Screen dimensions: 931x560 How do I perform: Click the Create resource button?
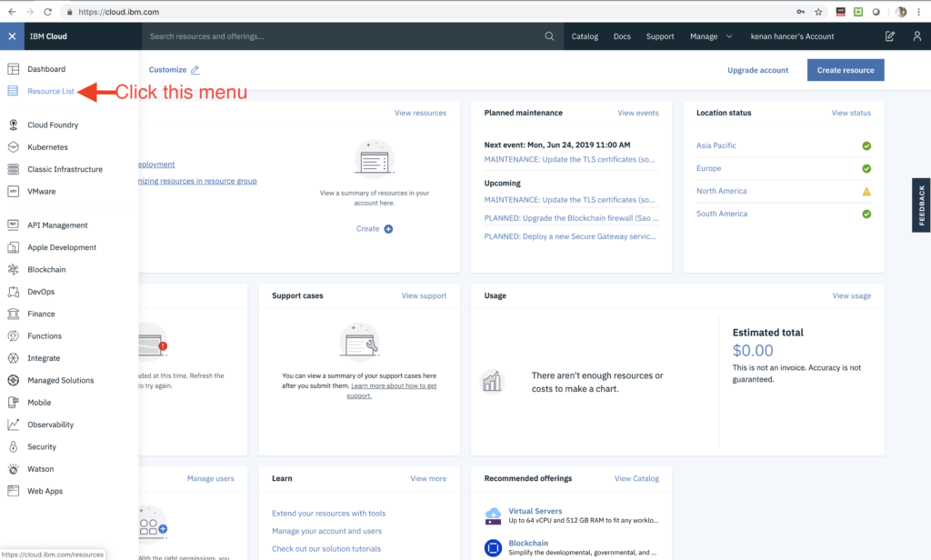point(846,70)
